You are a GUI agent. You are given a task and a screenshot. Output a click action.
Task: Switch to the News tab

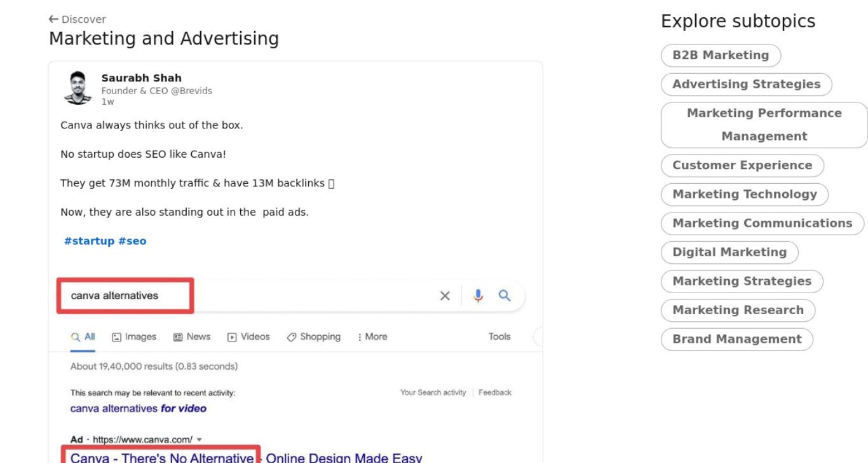pos(192,337)
